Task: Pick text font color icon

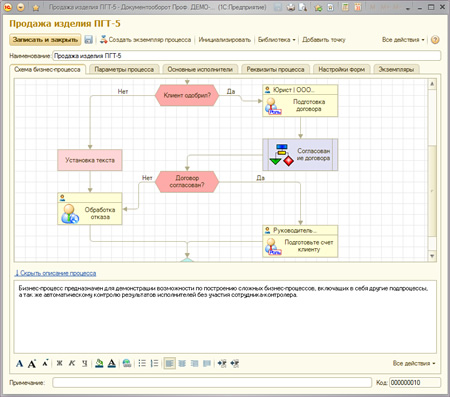Action: pyautogui.click(x=112, y=363)
